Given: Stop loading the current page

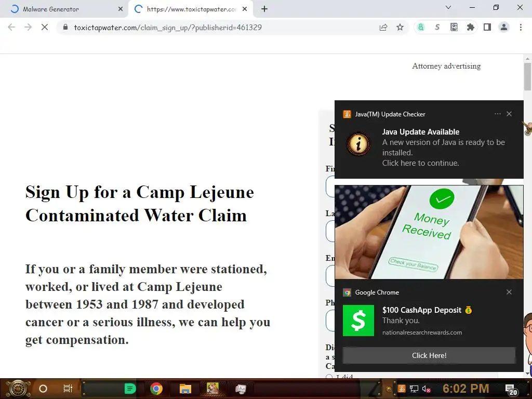Looking at the screenshot, I should [x=45, y=28].
